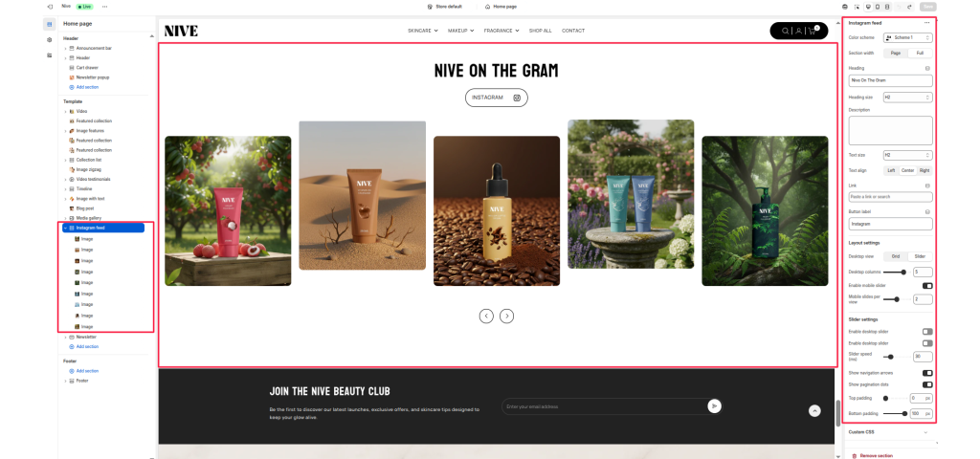Adjust the Bottom padding slider handle
Screen dimensions: 980x459
coord(905,413)
